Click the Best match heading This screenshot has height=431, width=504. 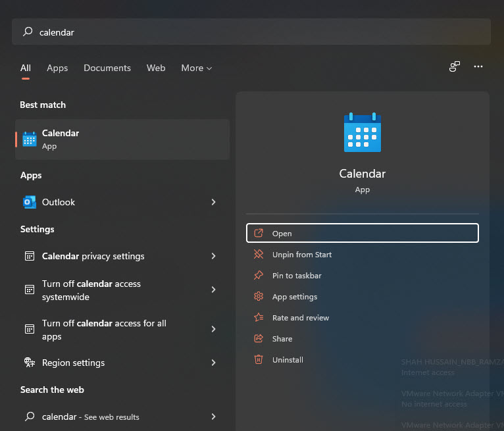click(43, 105)
